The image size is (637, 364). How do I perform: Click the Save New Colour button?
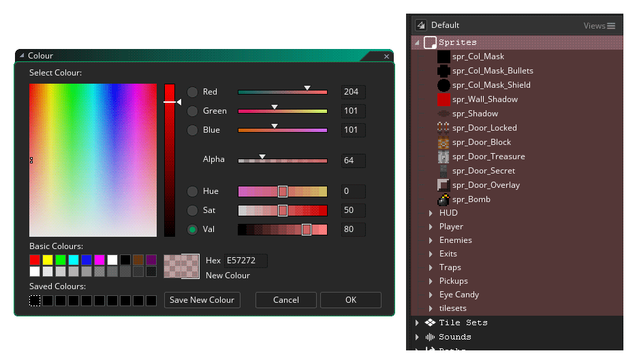202,300
